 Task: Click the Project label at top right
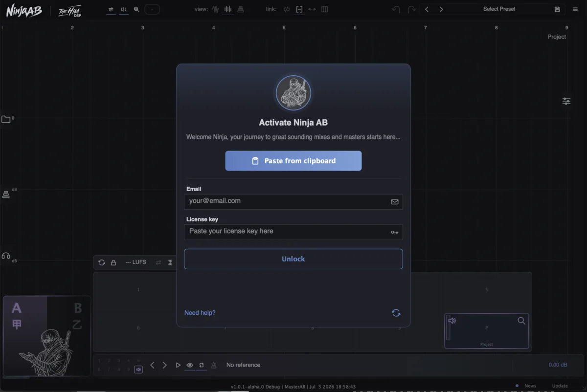tap(557, 37)
